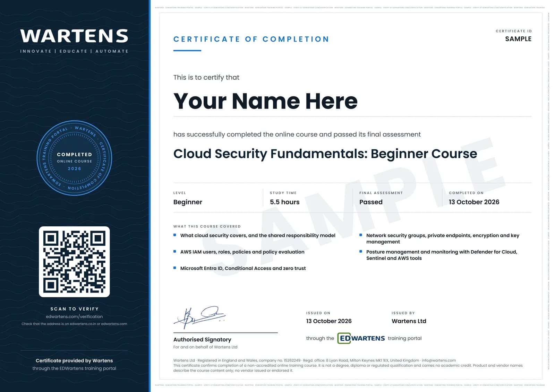Click the Level value 'Beginner'

pos(188,202)
